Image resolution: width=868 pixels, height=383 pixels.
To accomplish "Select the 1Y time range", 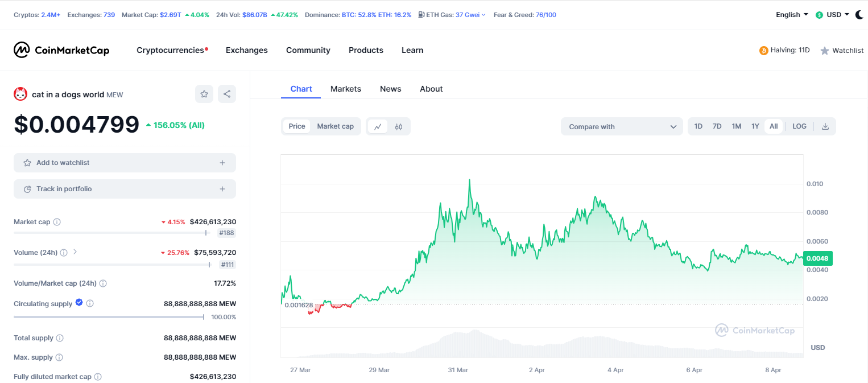I will pyautogui.click(x=755, y=126).
